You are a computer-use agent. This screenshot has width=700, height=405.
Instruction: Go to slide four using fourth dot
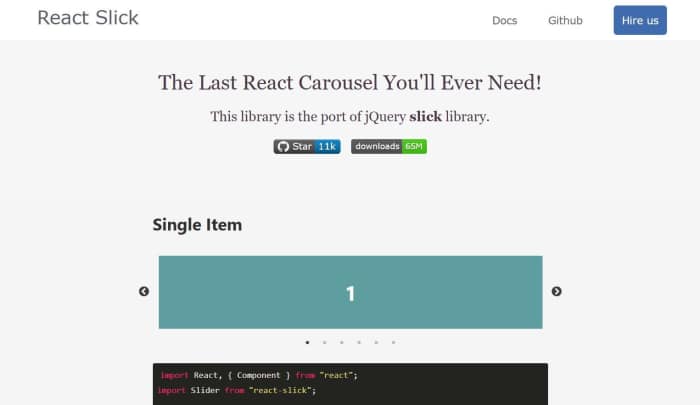359,342
